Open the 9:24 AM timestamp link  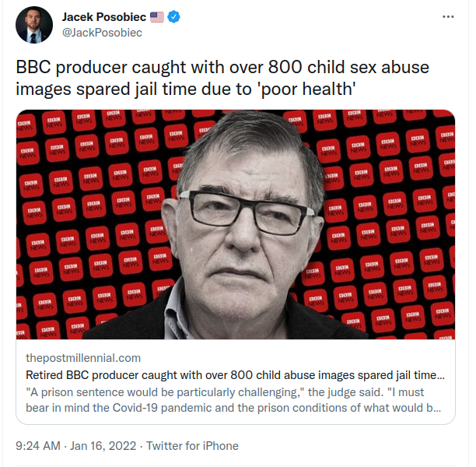pos(38,446)
